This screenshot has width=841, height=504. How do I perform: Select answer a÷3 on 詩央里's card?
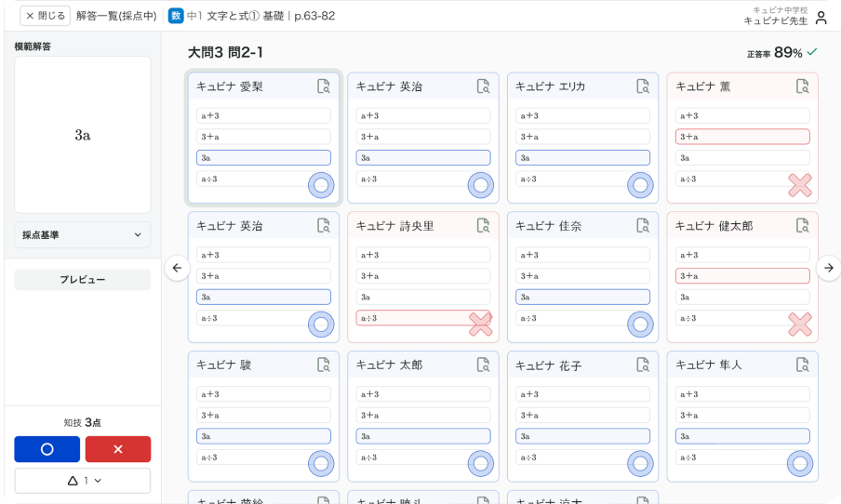(423, 318)
